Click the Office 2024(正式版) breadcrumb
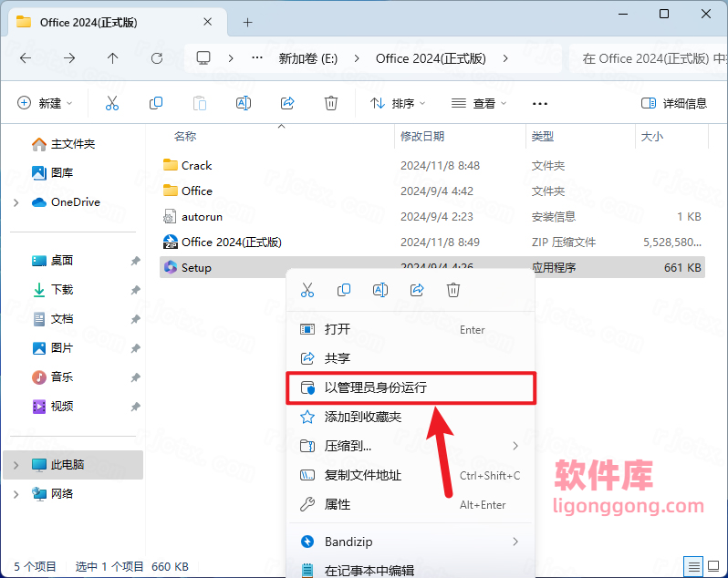This screenshot has width=728, height=578. click(x=431, y=58)
